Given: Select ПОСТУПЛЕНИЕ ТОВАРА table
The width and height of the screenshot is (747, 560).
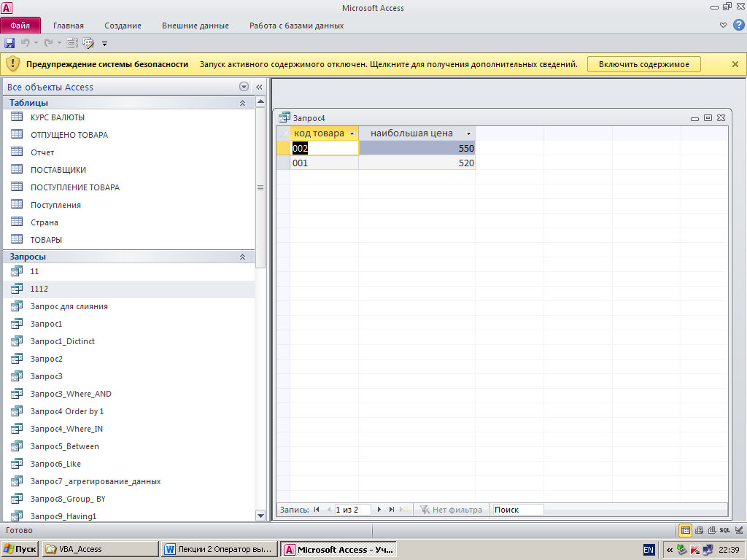Looking at the screenshot, I should (75, 187).
